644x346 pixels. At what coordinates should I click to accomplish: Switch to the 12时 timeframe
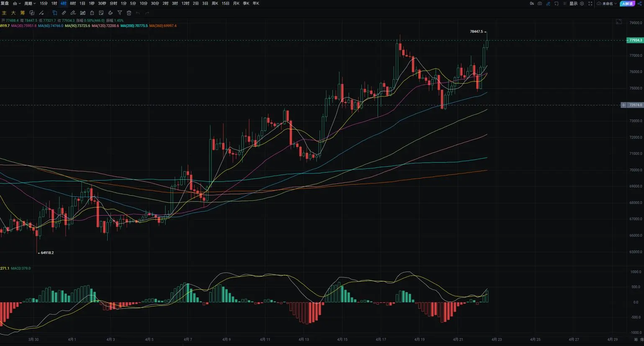point(185,3)
